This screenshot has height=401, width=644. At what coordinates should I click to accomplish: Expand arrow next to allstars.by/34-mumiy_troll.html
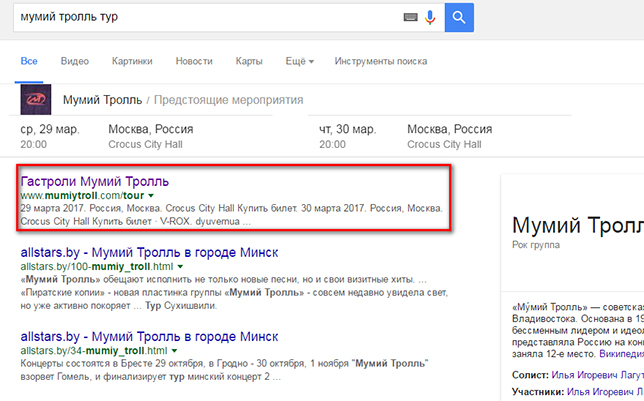[175, 351]
